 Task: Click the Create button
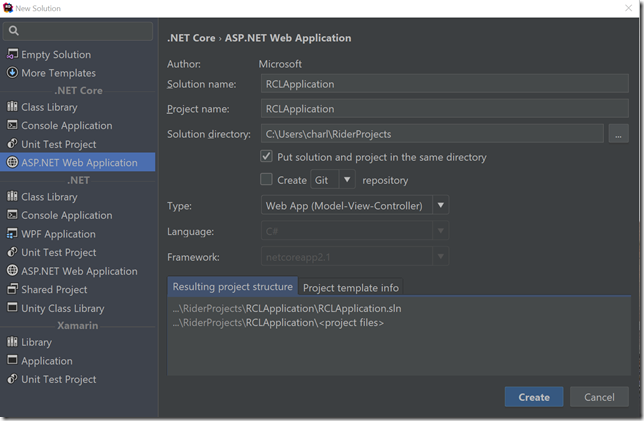[534, 397]
